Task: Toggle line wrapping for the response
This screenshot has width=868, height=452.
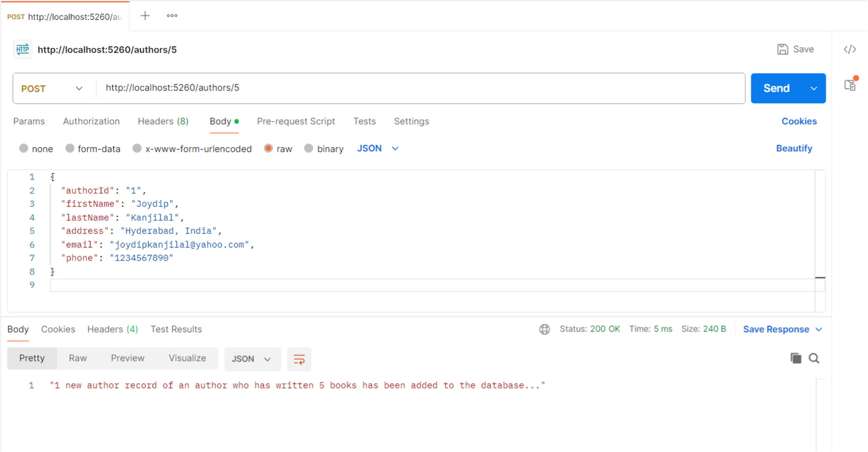Action: 299,359
